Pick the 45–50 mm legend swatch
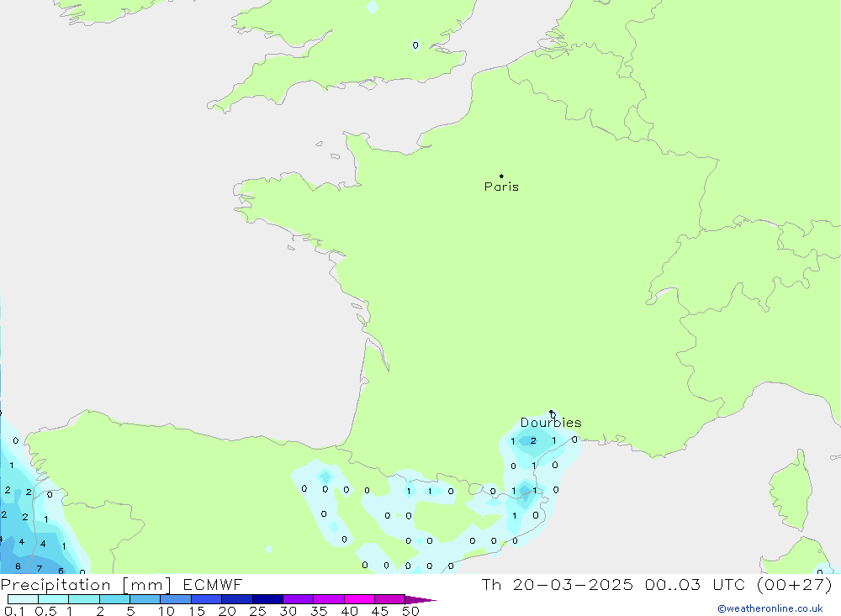Viewport: 841px width, 616px height. (389, 599)
